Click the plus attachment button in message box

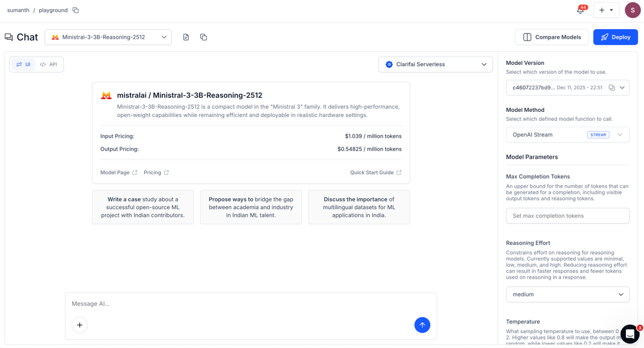tap(80, 325)
